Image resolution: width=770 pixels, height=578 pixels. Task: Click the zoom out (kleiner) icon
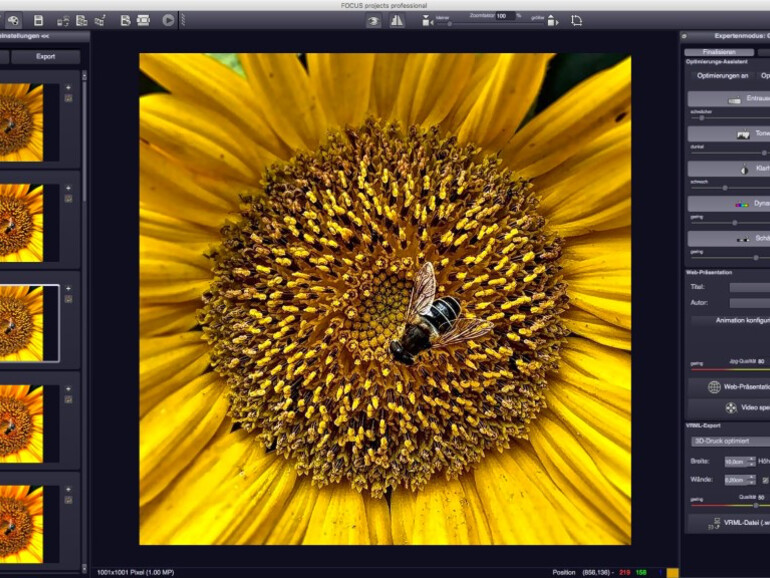(x=427, y=21)
